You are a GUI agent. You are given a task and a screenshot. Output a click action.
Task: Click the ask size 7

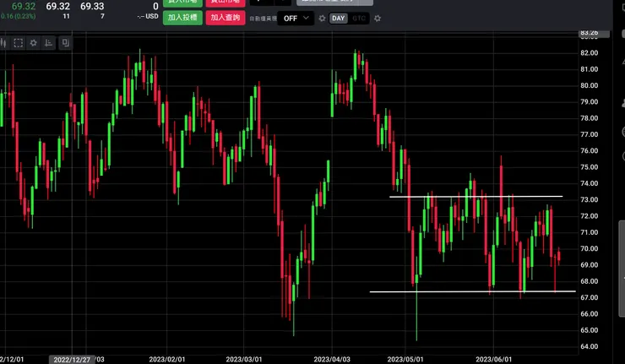(x=102, y=16)
